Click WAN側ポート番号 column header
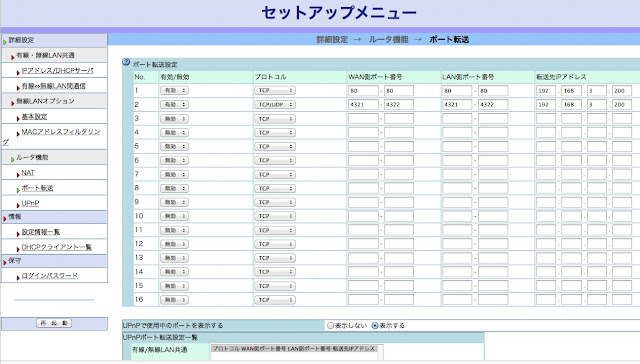The image size is (640, 364). [x=375, y=77]
